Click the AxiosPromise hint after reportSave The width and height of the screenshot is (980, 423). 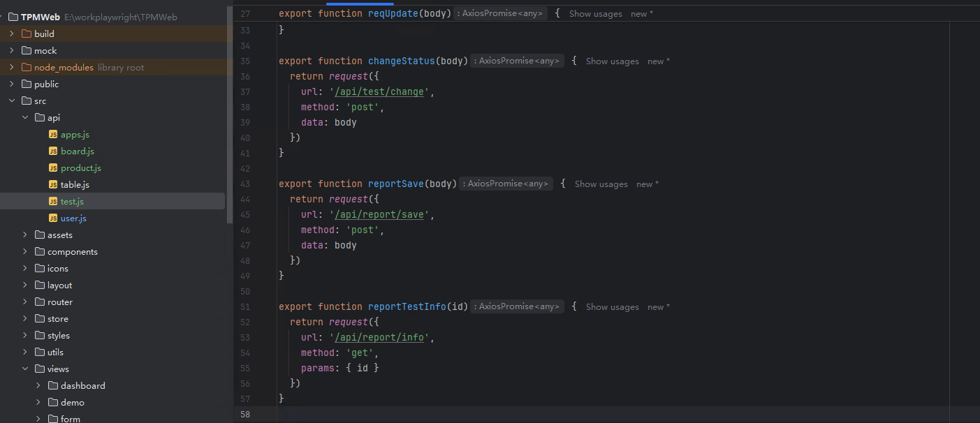(x=506, y=184)
